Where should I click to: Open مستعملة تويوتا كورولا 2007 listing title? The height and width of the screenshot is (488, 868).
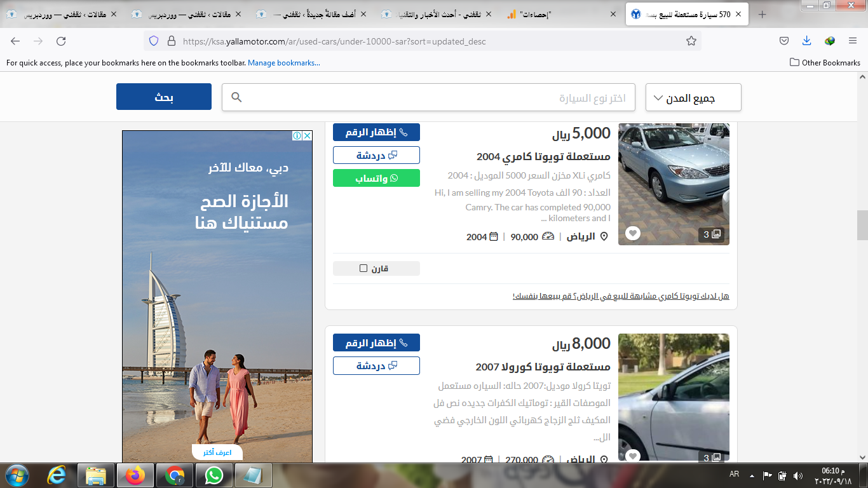(x=543, y=367)
